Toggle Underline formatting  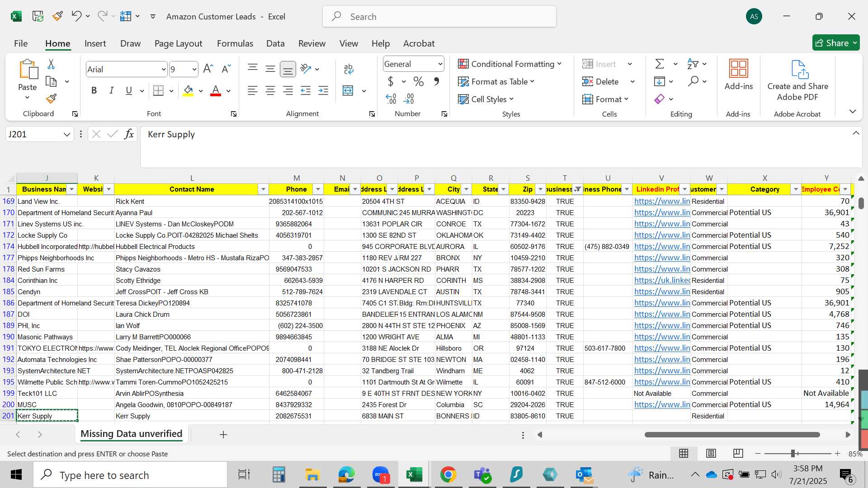(129, 91)
